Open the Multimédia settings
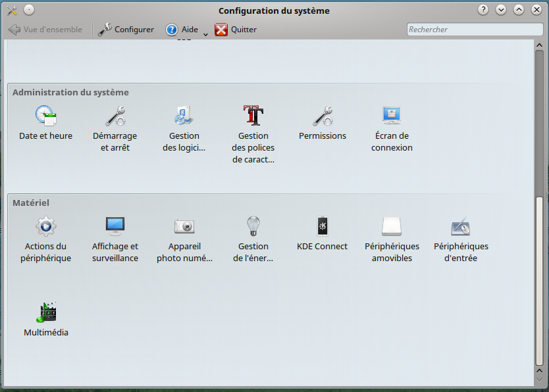 [46, 313]
